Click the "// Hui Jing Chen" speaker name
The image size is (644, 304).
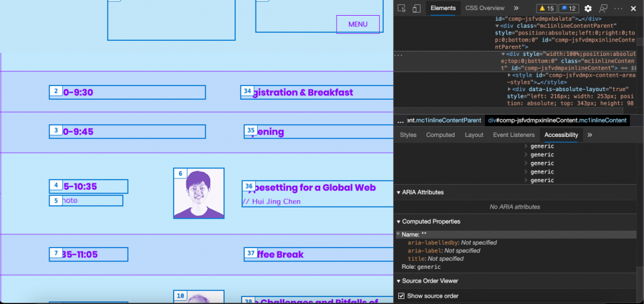[x=272, y=202]
